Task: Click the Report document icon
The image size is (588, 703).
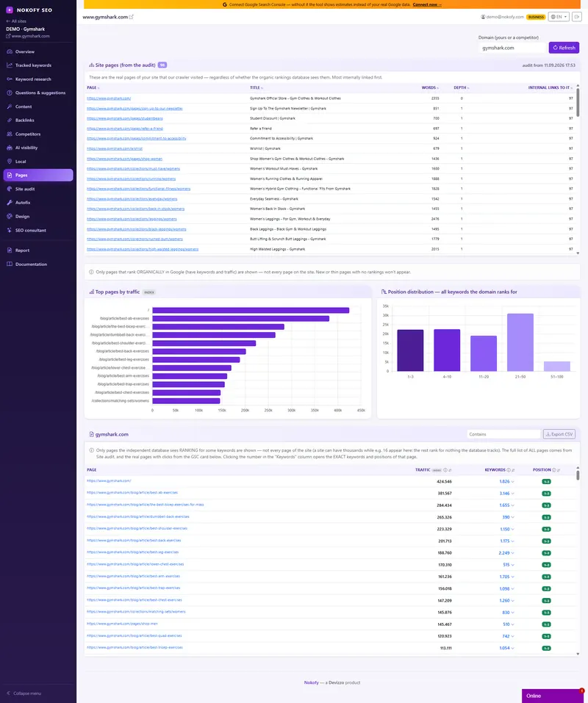Action: (x=10, y=250)
